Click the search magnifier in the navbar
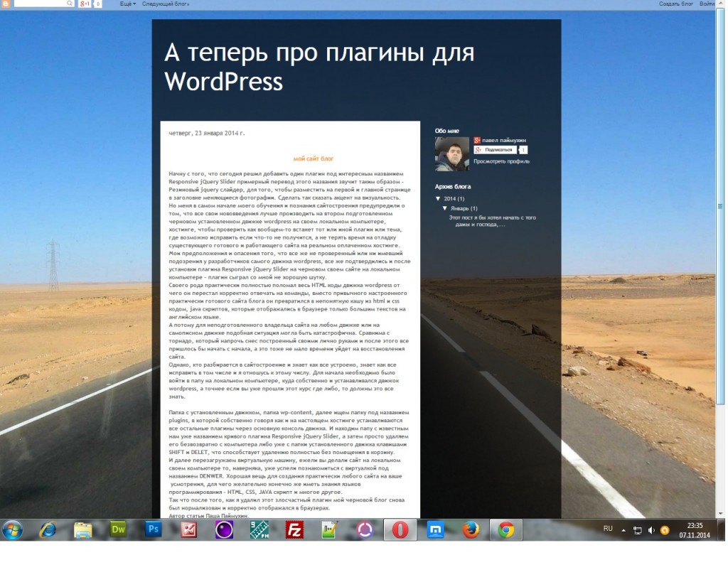The height and width of the screenshot is (582, 728). [x=70, y=4]
